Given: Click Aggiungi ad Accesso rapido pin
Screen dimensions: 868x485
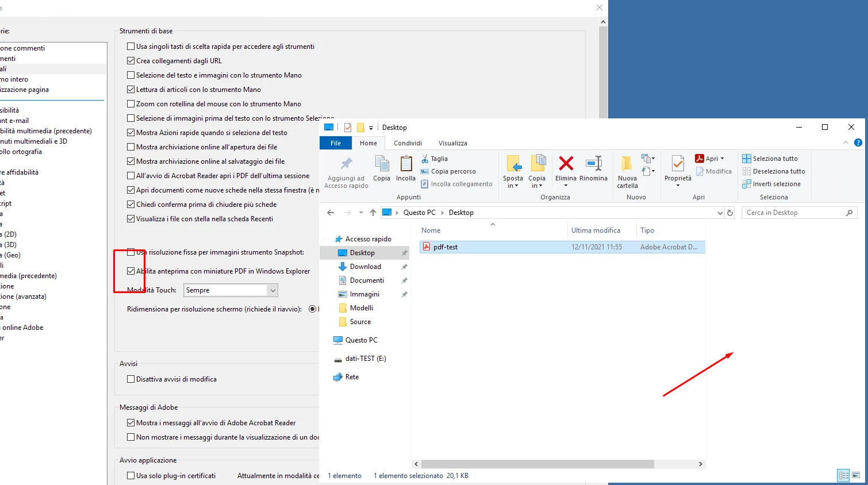Looking at the screenshot, I should tap(346, 164).
